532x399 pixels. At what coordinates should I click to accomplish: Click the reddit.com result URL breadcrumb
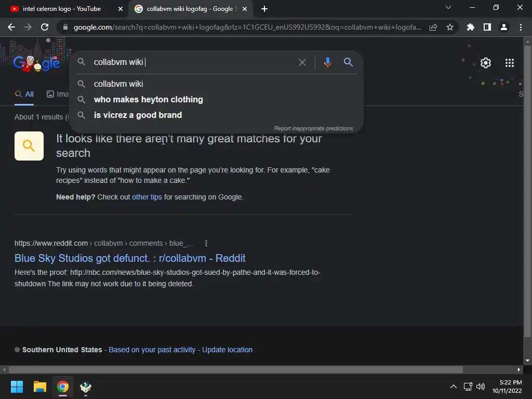104,243
